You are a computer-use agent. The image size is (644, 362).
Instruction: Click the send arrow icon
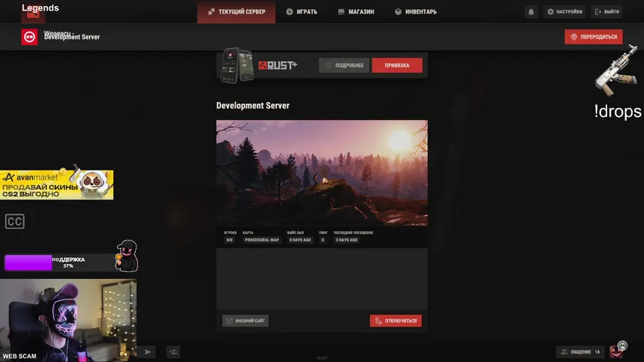tap(148, 351)
